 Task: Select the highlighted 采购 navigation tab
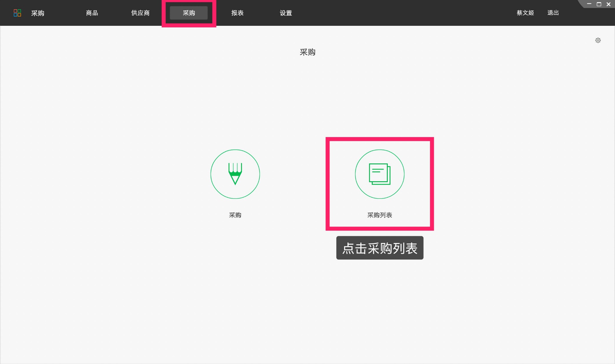(x=189, y=13)
